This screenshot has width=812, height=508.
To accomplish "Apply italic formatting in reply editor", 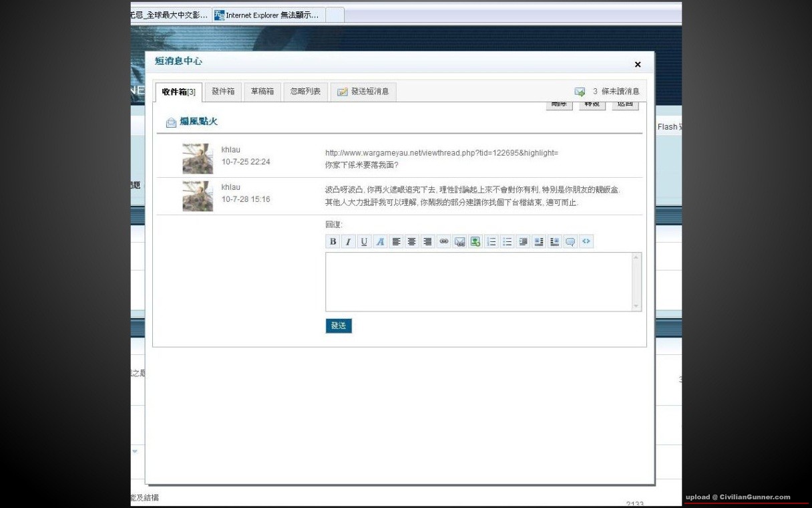I will pyautogui.click(x=348, y=242).
